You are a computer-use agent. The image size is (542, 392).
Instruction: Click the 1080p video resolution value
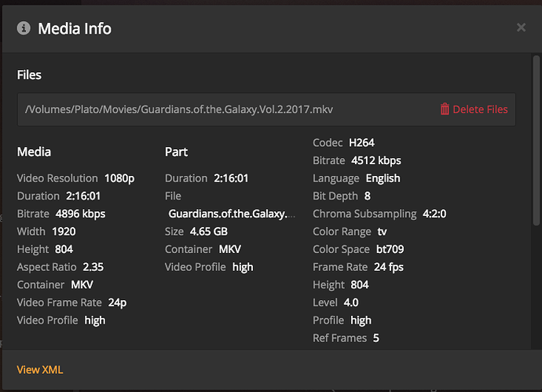click(119, 178)
